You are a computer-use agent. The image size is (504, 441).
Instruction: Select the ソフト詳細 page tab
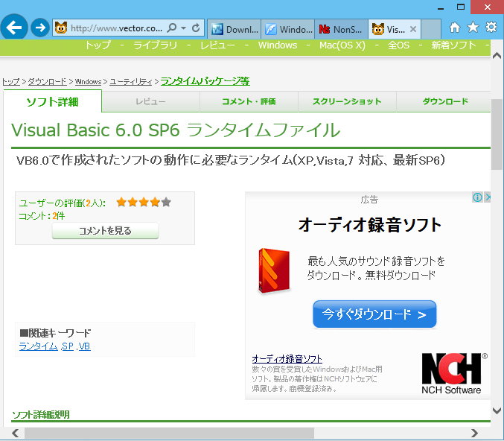(52, 101)
